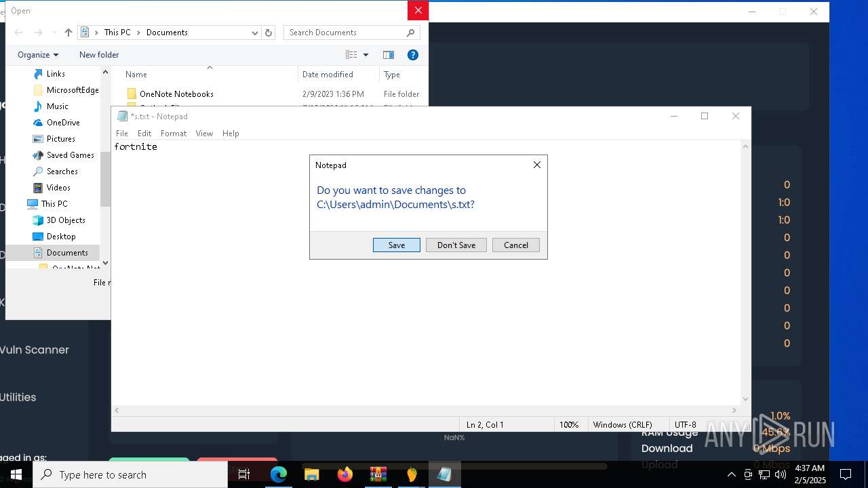The height and width of the screenshot is (488, 868).
Task: Go back in the Open dialog
Action: click(x=19, y=33)
